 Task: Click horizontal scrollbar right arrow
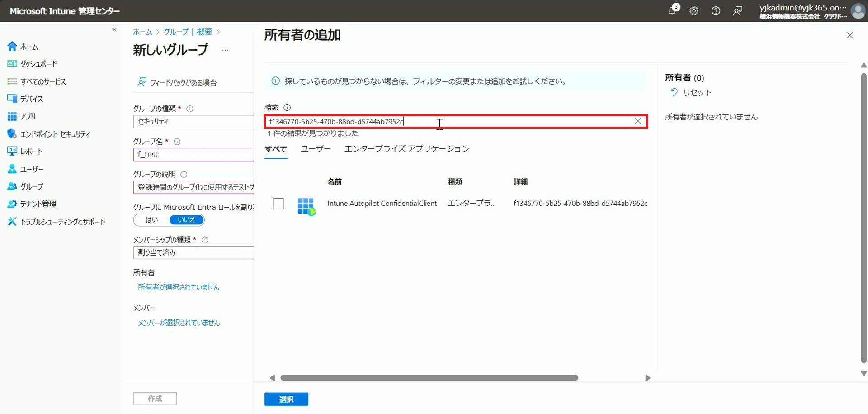click(x=647, y=378)
